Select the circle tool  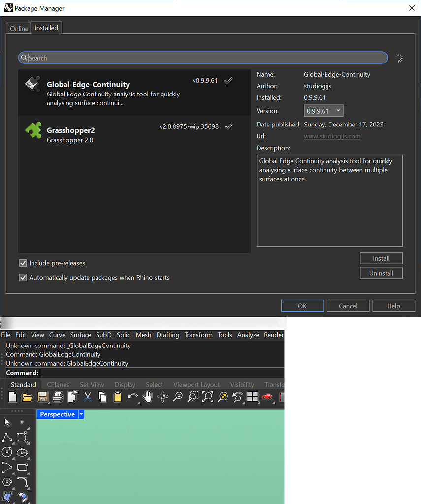[6, 452]
